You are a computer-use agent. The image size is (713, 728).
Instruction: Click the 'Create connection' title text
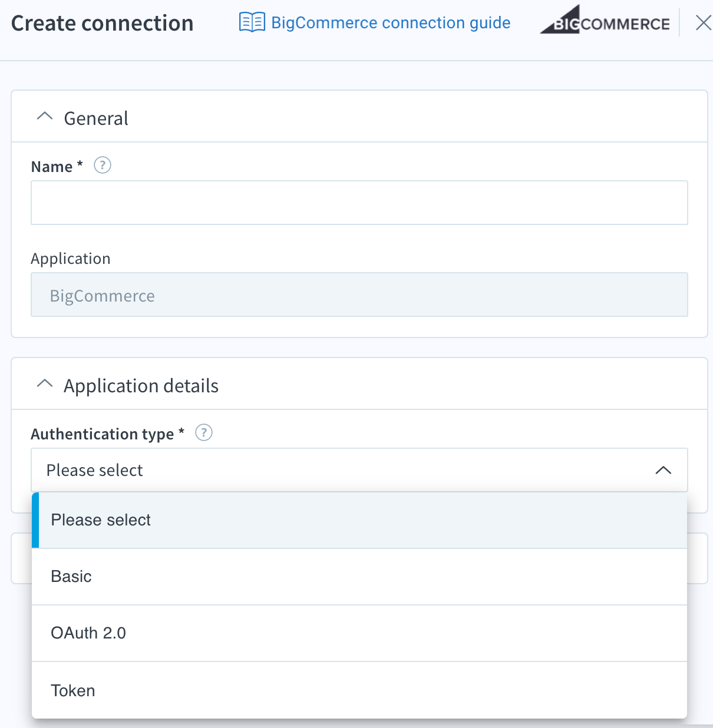point(103,23)
